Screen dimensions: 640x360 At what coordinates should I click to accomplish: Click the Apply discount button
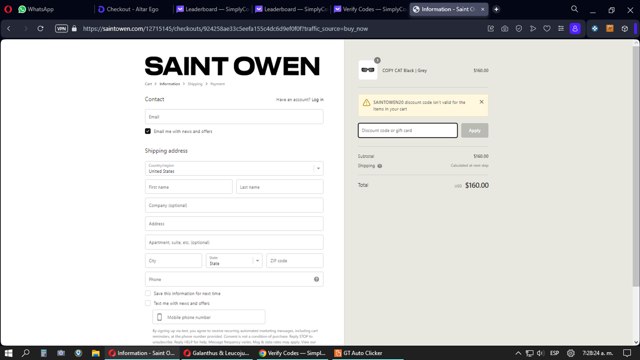[x=474, y=130]
